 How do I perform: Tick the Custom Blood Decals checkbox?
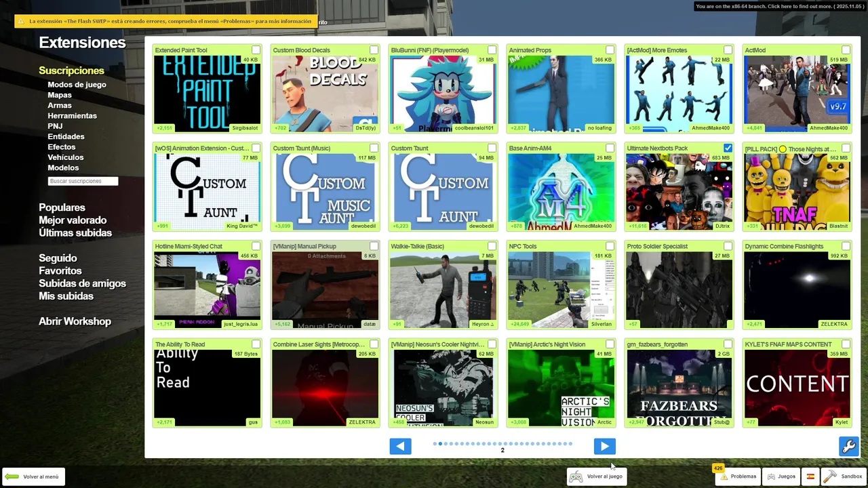(x=374, y=50)
